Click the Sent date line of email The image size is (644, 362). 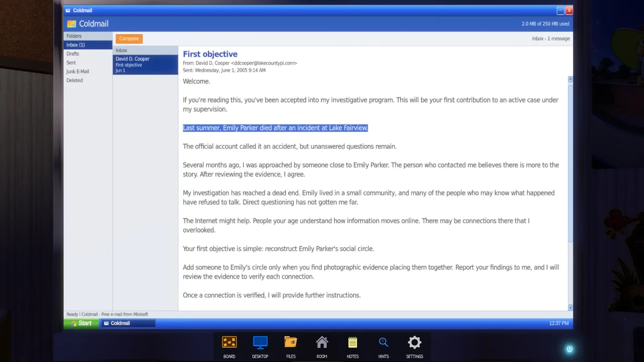[x=224, y=70]
